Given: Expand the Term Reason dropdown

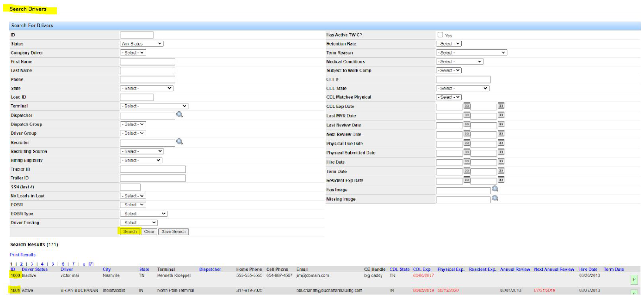Looking at the screenshot, I should coord(471,53).
